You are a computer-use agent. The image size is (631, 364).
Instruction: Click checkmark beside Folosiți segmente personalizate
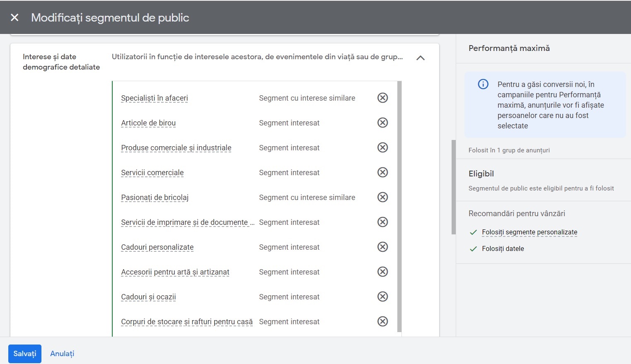(x=473, y=232)
